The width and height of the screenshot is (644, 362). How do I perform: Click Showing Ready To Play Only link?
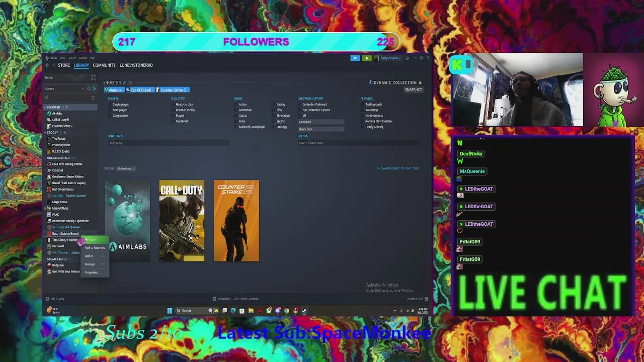398,168
